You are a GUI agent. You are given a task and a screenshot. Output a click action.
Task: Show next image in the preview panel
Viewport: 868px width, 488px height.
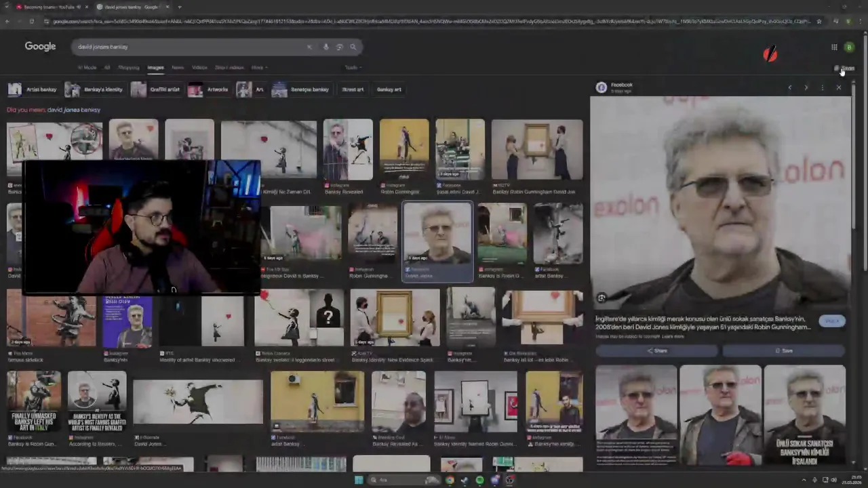click(806, 87)
